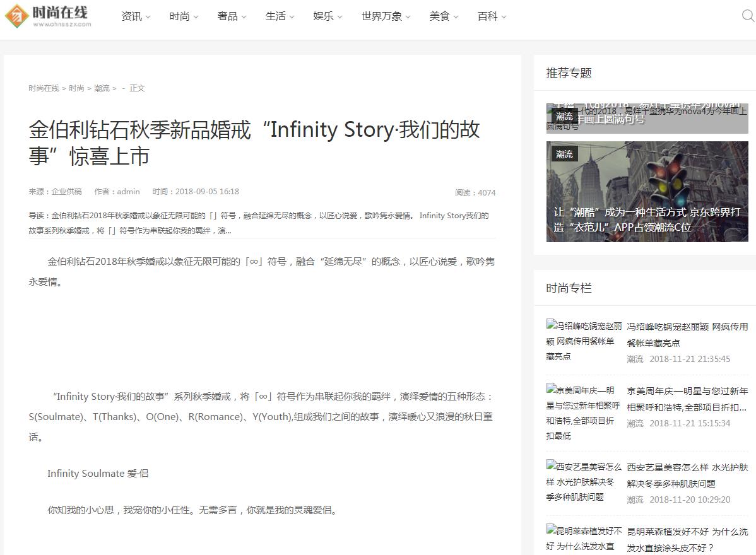Open the 奢品 menu item

[232, 16]
